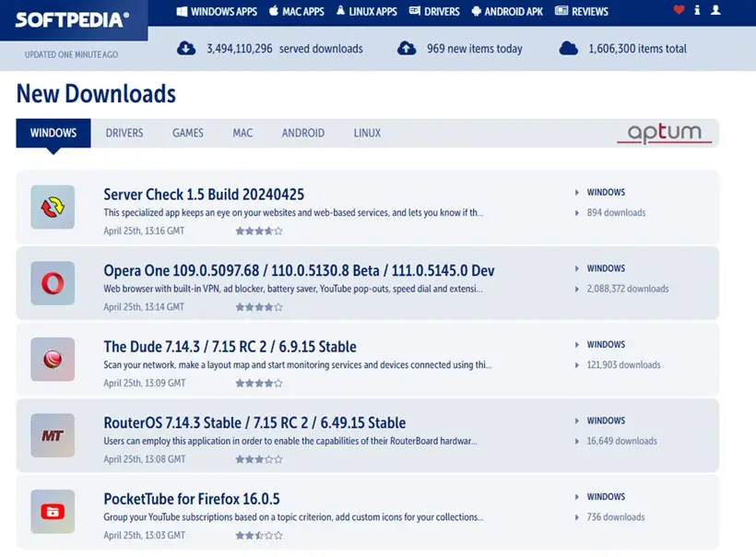The height and width of the screenshot is (557, 756).
Task: Click The Dude description about network scanning
Action: pyautogui.click(x=298, y=365)
